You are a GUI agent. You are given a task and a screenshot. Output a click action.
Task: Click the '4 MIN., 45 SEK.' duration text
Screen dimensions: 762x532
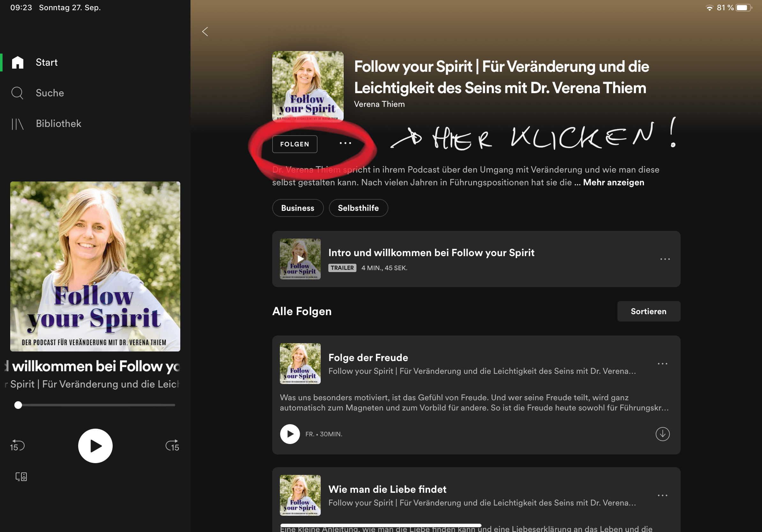[384, 268]
